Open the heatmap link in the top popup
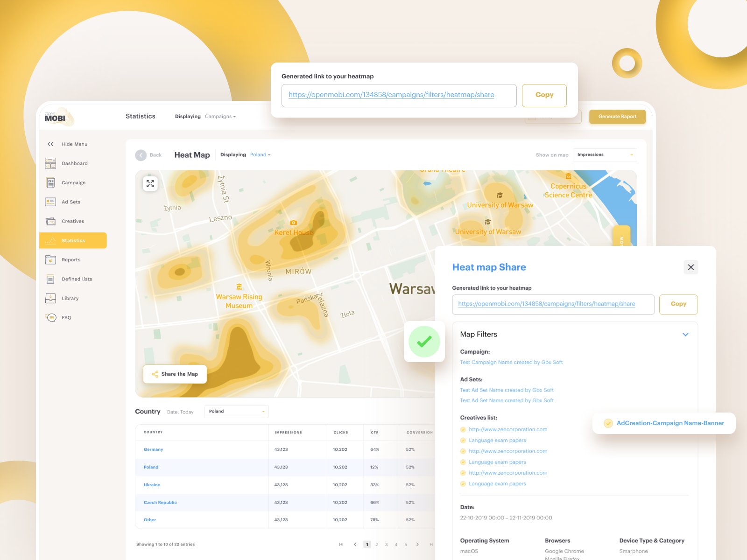The width and height of the screenshot is (747, 560). click(x=391, y=95)
